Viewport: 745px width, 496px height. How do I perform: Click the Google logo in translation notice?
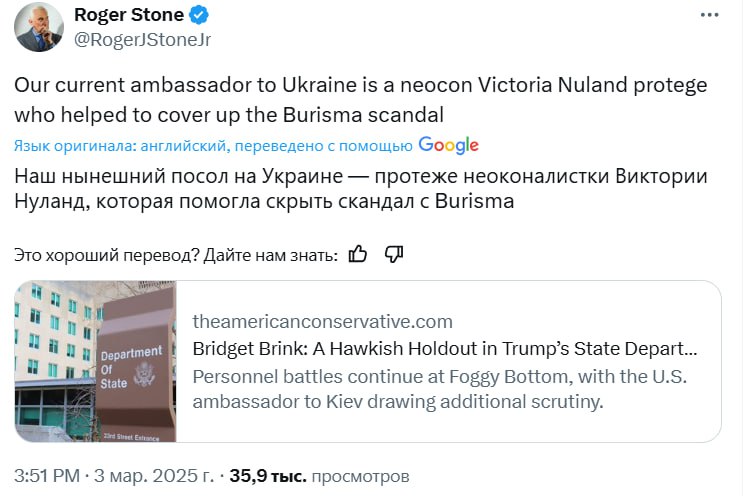tap(448, 145)
